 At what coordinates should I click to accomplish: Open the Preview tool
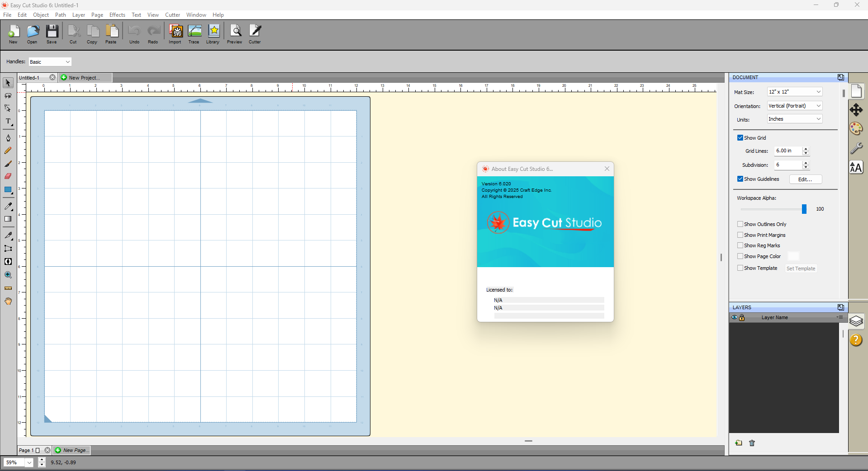pyautogui.click(x=235, y=34)
